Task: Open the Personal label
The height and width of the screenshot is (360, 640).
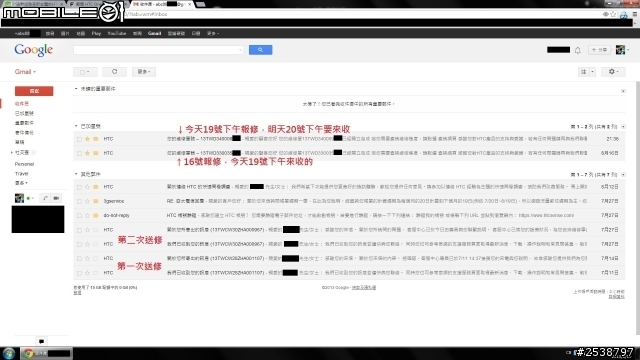Action: click(x=24, y=164)
